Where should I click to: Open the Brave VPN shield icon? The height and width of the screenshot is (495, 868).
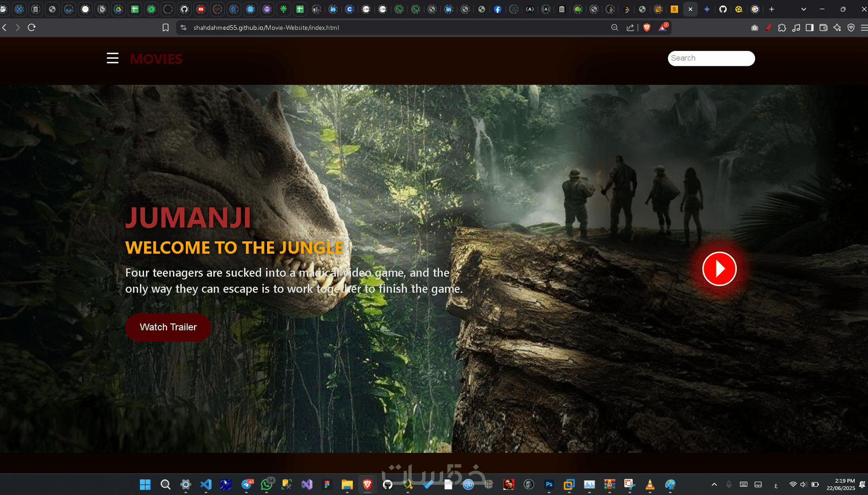[851, 28]
